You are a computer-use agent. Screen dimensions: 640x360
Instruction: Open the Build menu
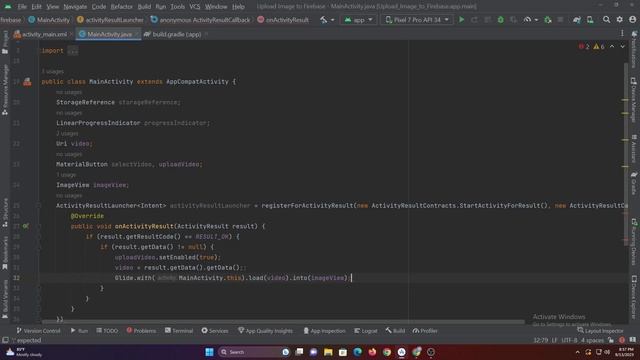(144, 7)
